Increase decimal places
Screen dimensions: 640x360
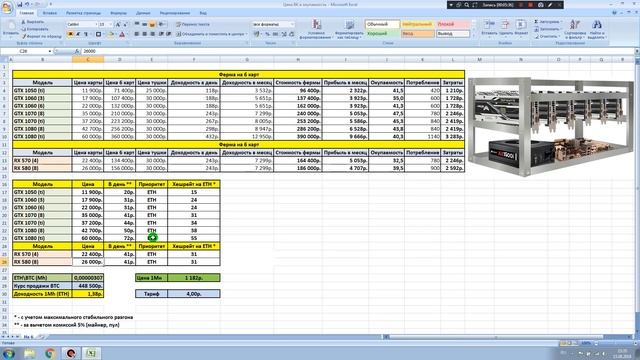coord(284,34)
